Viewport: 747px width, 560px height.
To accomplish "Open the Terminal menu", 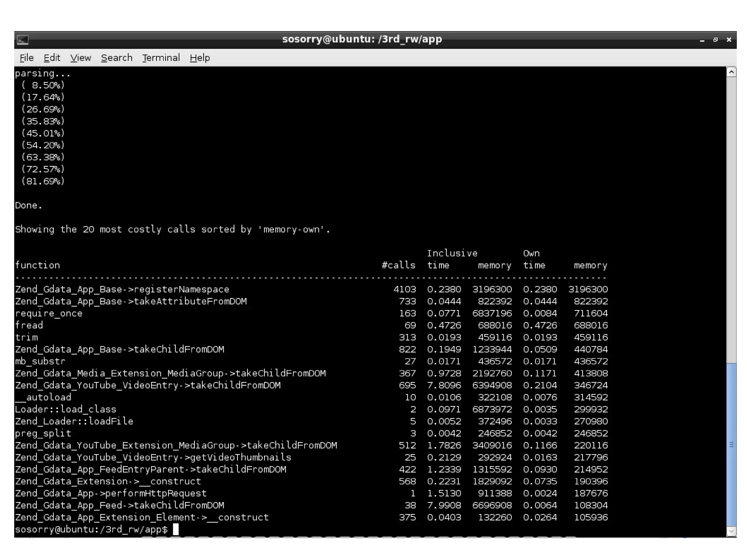I will tap(161, 58).
